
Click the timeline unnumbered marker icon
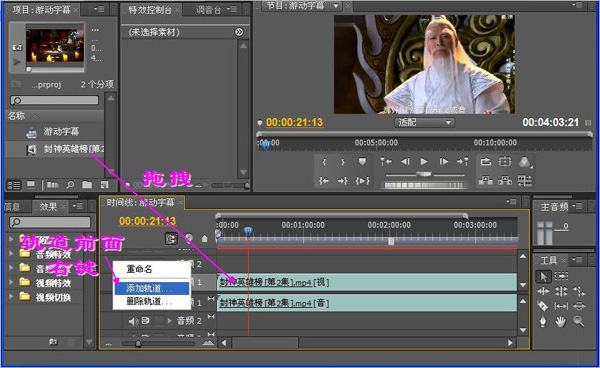click(205, 239)
